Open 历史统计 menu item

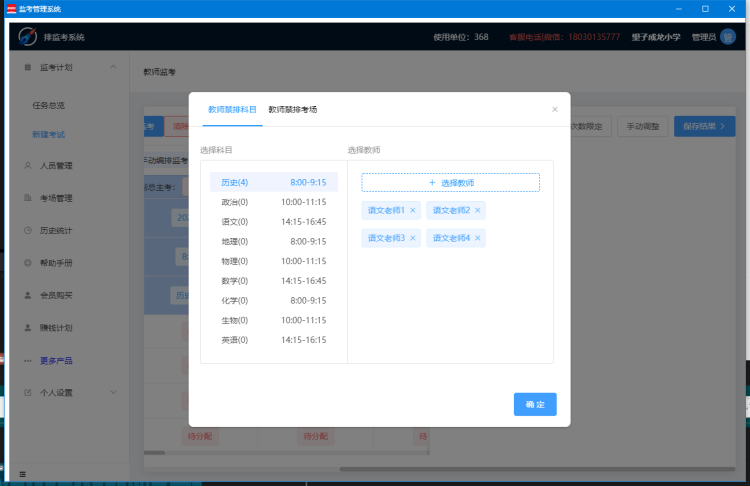click(56, 231)
